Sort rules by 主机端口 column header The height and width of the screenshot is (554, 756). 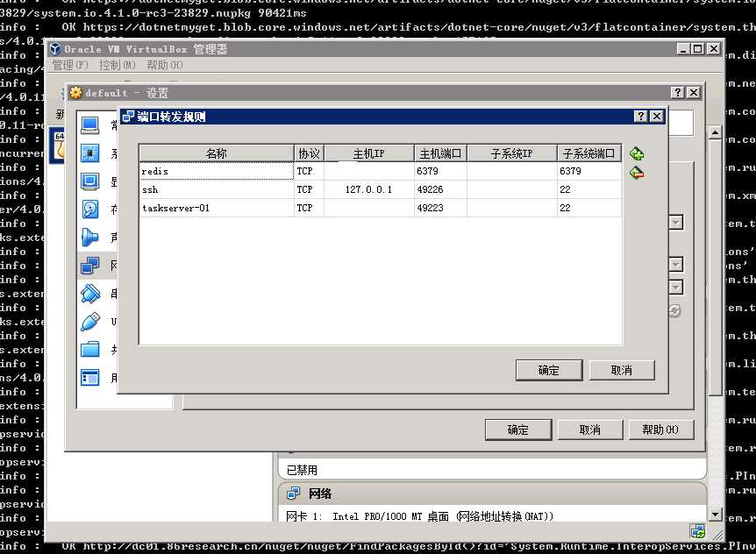(x=440, y=153)
